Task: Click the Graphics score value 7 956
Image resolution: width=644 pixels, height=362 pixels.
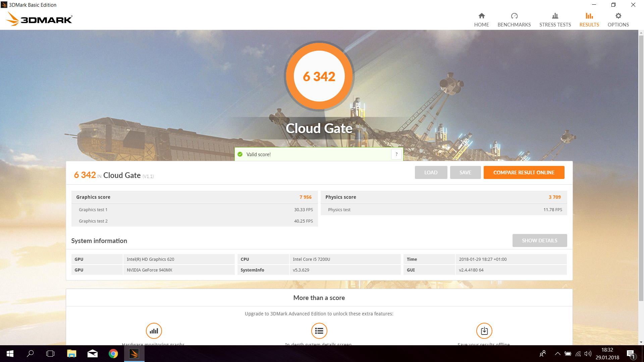Action: pos(305,197)
